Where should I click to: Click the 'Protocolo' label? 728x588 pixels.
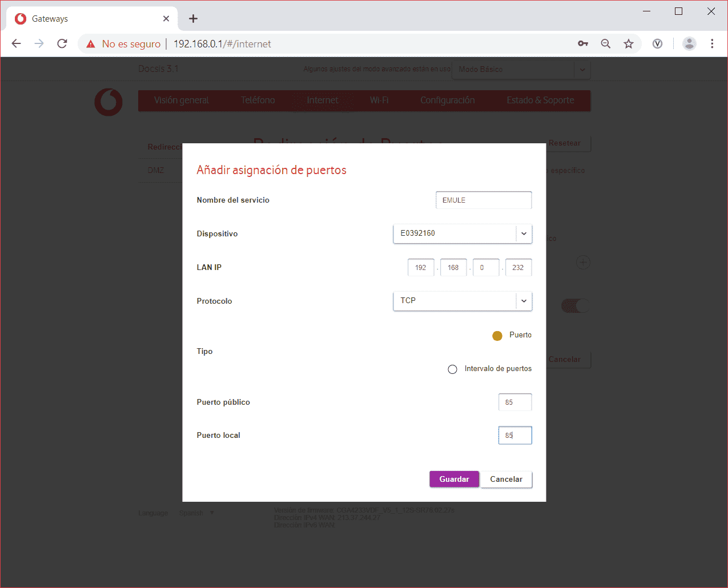215,301
